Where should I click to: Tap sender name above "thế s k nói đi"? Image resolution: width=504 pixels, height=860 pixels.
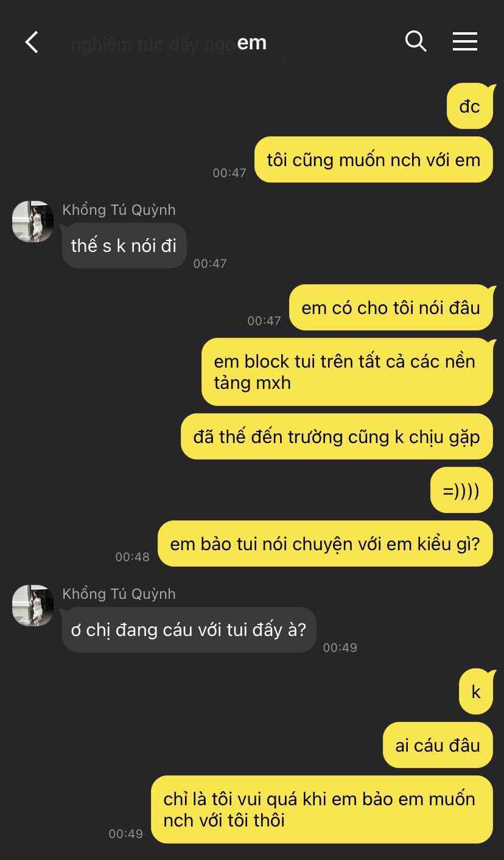[119, 210]
